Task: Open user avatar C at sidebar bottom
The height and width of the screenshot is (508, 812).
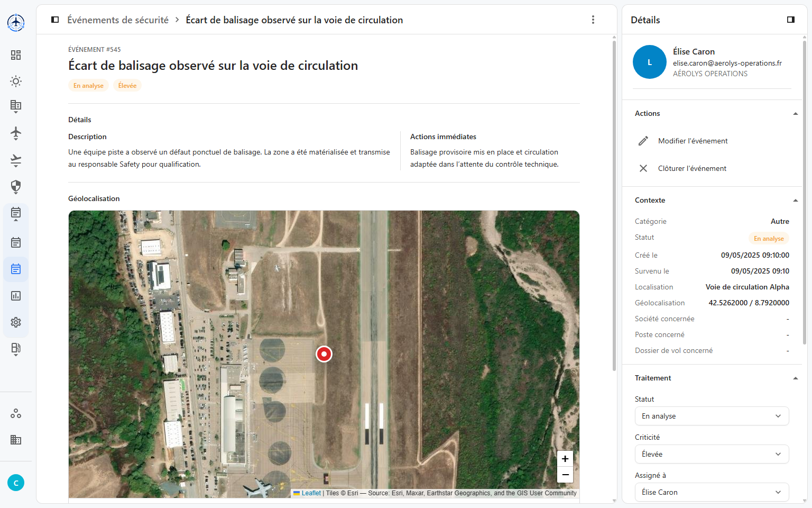Action: (x=16, y=483)
